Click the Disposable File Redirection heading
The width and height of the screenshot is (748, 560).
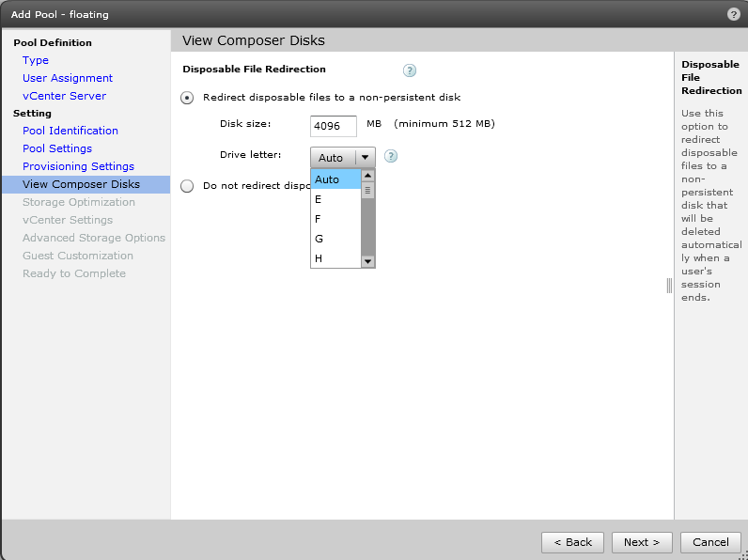(254, 70)
